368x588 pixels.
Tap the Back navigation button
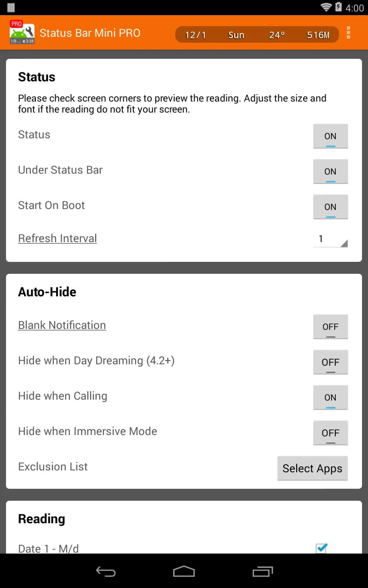point(106,571)
